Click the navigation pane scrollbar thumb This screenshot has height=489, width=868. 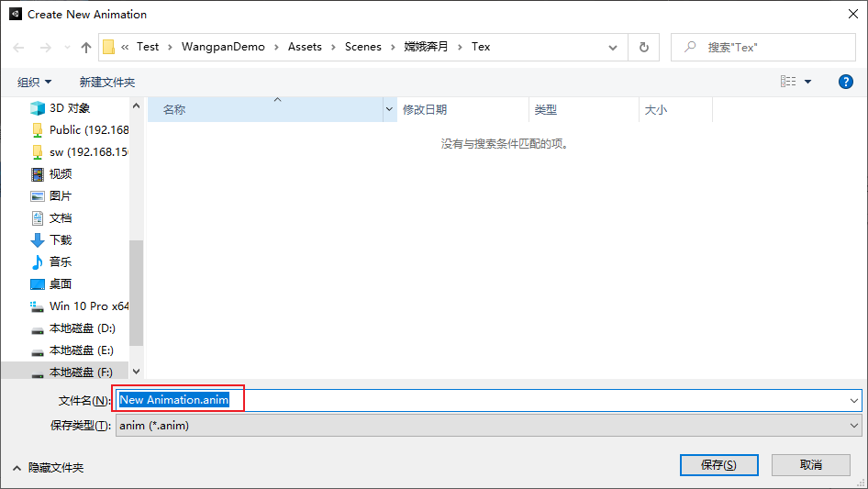click(136, 293)
